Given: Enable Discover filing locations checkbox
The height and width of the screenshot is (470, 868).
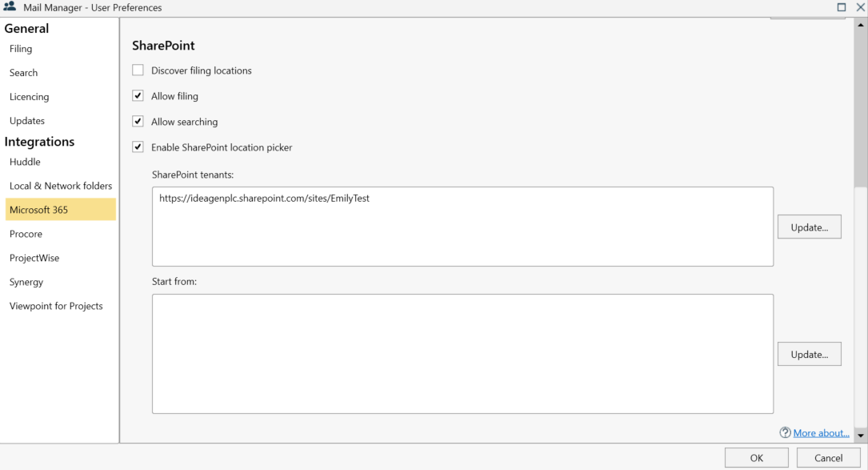Looking at the screenshot, I should (138, 70).
